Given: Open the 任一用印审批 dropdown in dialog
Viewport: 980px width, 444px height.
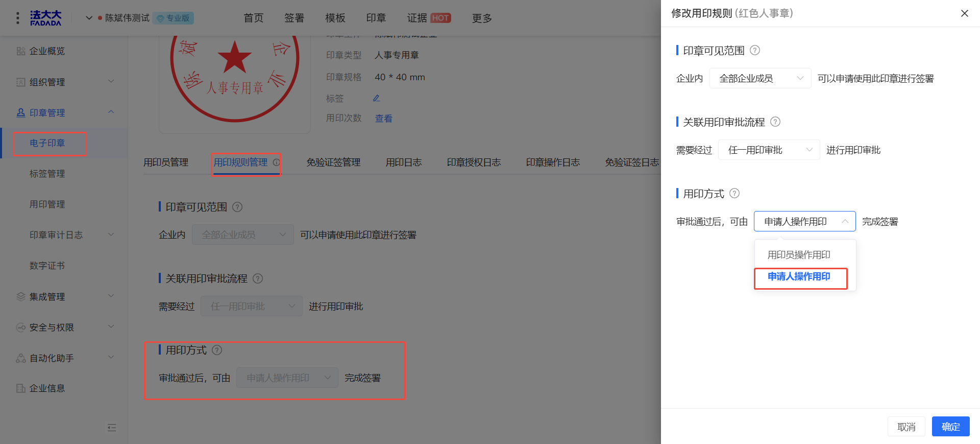Looking at the screenshot, I should click(769, 150).
